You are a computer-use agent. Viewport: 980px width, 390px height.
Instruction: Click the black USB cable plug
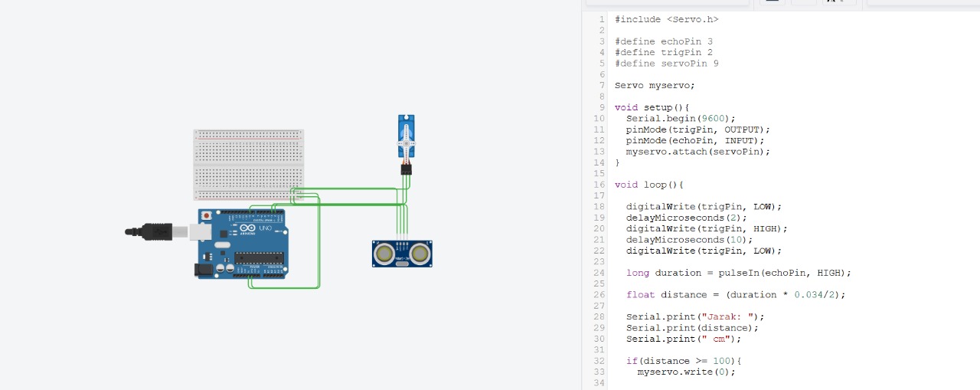(156, 231)
